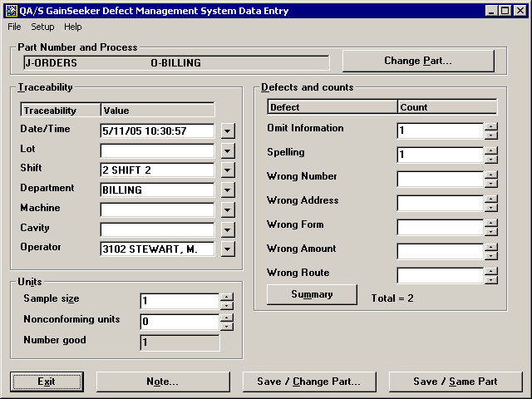Screen dimensions: 532x399
Task: Add a Note to the entry
Action: (162, 382)
